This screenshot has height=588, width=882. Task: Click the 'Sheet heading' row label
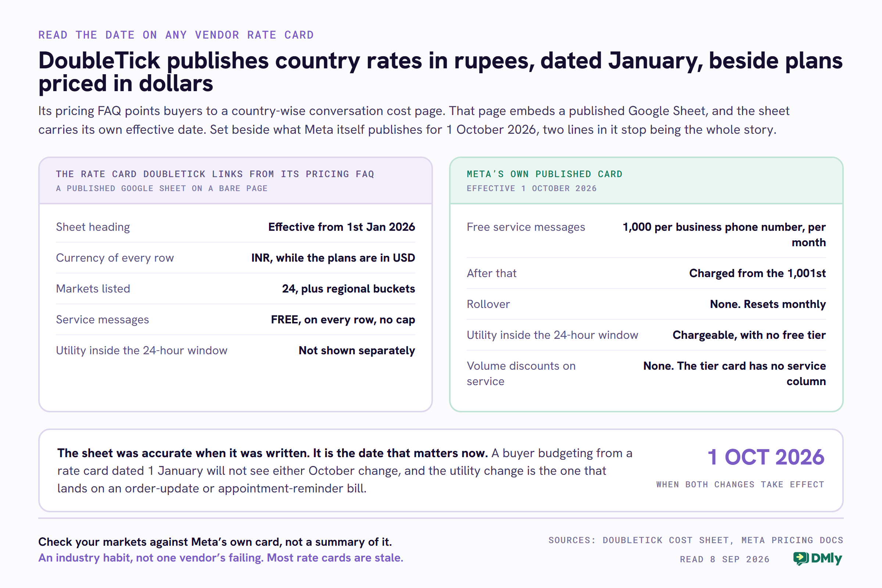pos(93,227)
